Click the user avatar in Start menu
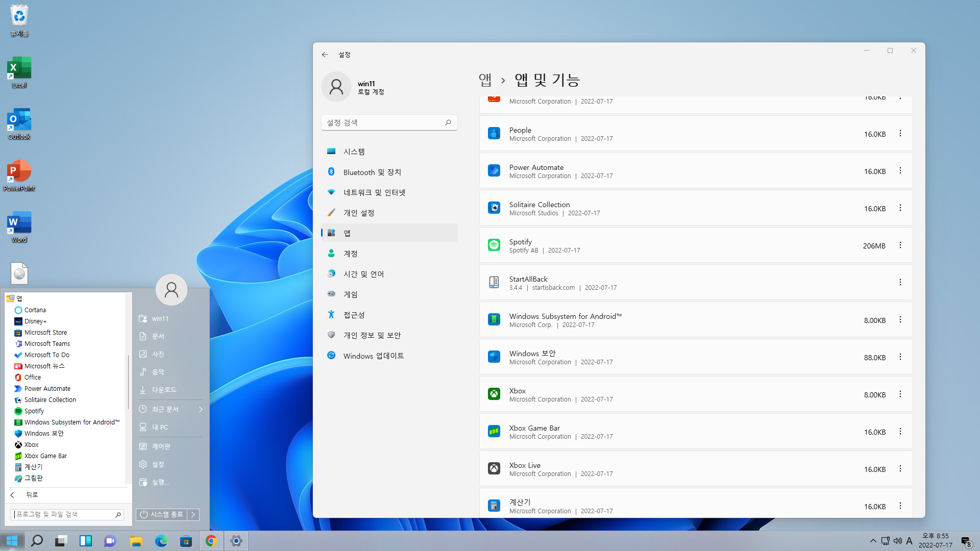980x551 pixels. point(171,290)
